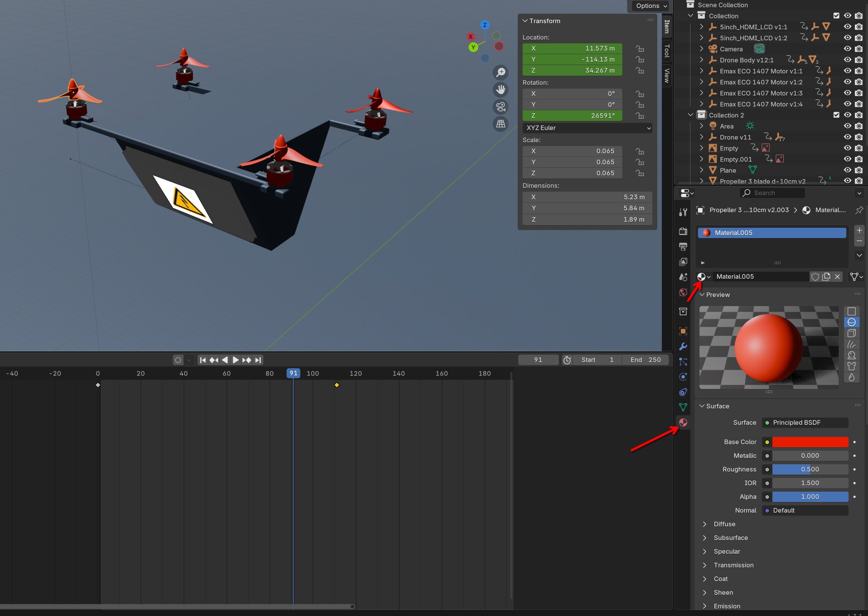Click the fake user shield icon
Screen dimensions: 868x616
[815, 277]
